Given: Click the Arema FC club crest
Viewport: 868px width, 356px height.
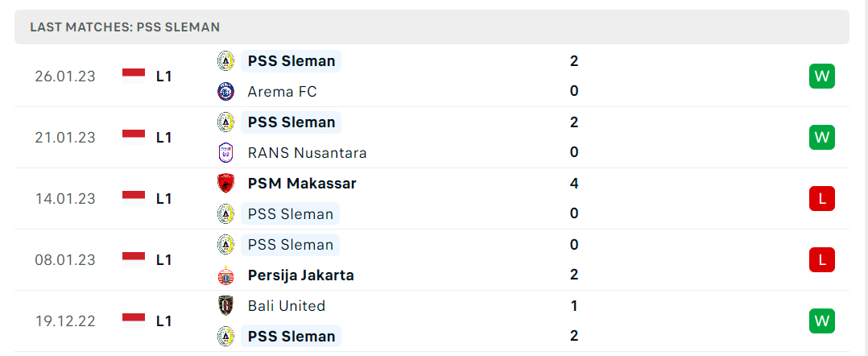Looking at the screenshot, I should pyautogui.click(x=225, y=91).
